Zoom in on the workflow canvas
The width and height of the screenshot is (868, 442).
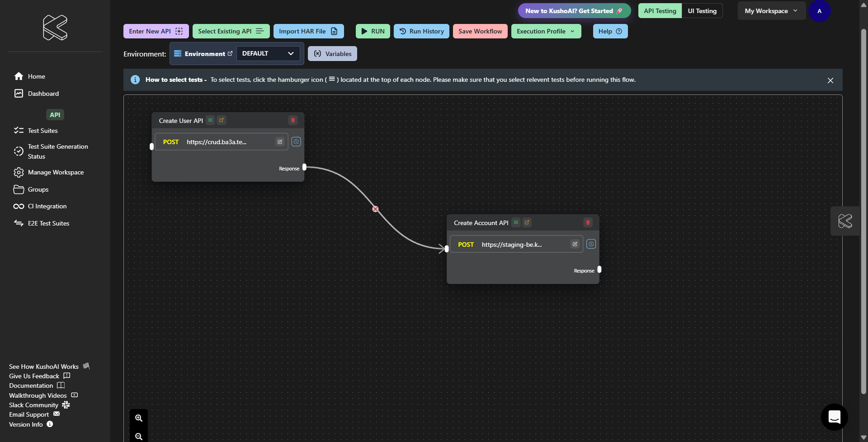139,418
